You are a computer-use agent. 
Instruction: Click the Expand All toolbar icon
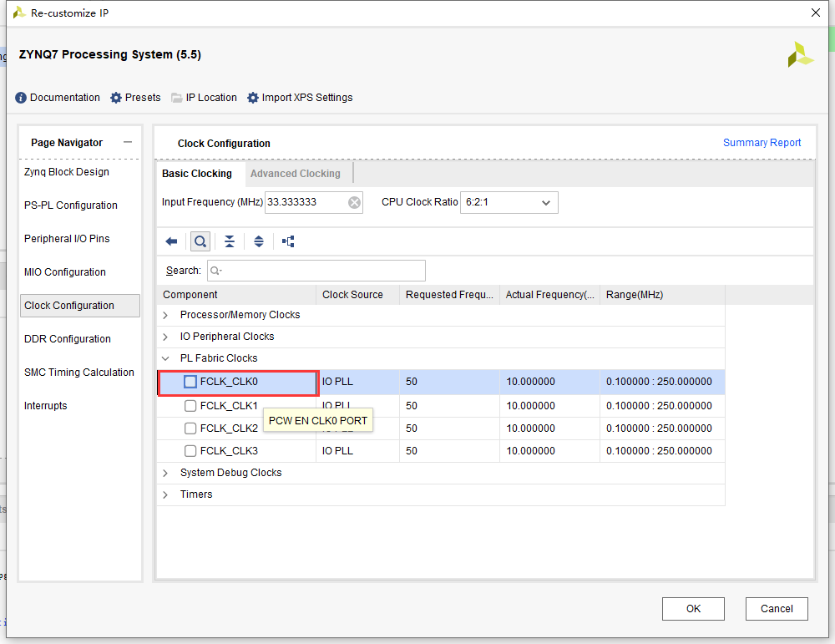click(259, 241)
